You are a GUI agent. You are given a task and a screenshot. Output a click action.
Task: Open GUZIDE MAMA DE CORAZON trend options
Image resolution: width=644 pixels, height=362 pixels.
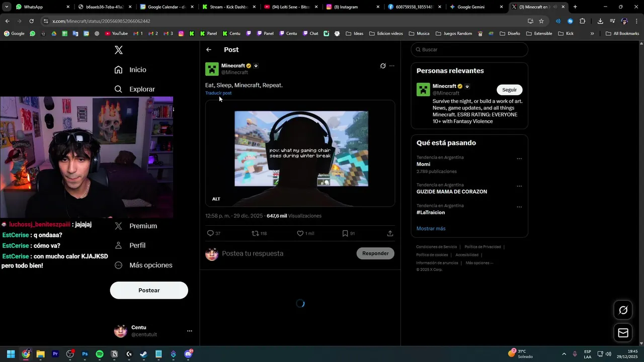pos(519,186)
